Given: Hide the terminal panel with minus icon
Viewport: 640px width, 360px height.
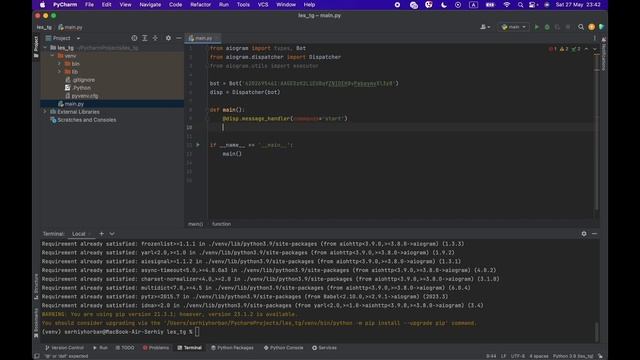Looking at the screenshot, I should pyautogui.click(x=594, y=233).
